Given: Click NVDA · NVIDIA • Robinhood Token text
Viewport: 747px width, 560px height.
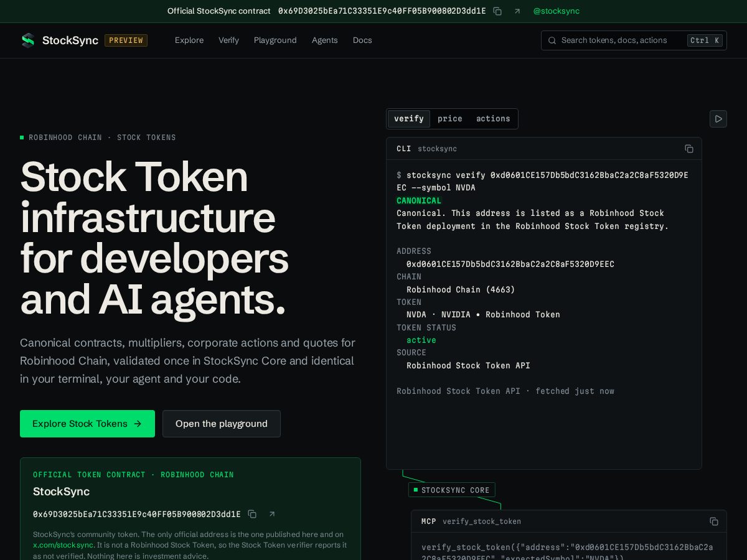Looking at the screenshot, I should (x=483, y=315).
